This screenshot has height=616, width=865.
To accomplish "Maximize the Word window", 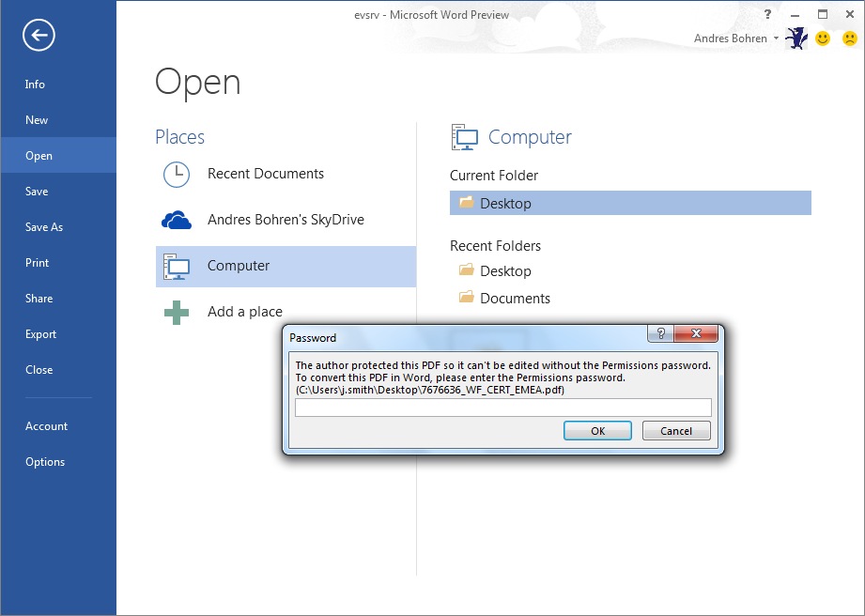I will 823,14.
